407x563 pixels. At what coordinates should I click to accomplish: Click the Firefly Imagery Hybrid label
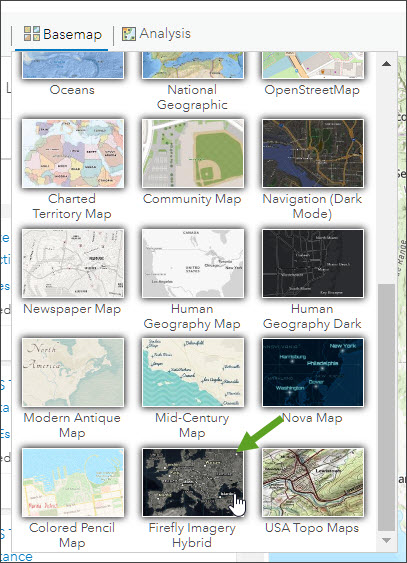192,535
